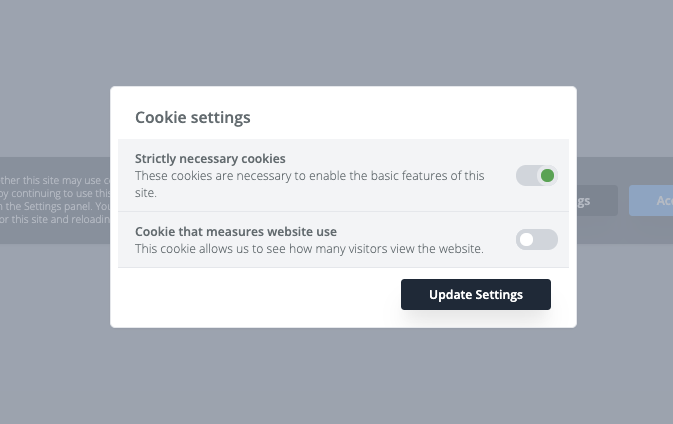Screen dimensions: 673x424
Task: Click the Cookie that measures website use label
Action: (x=236, y=231)
